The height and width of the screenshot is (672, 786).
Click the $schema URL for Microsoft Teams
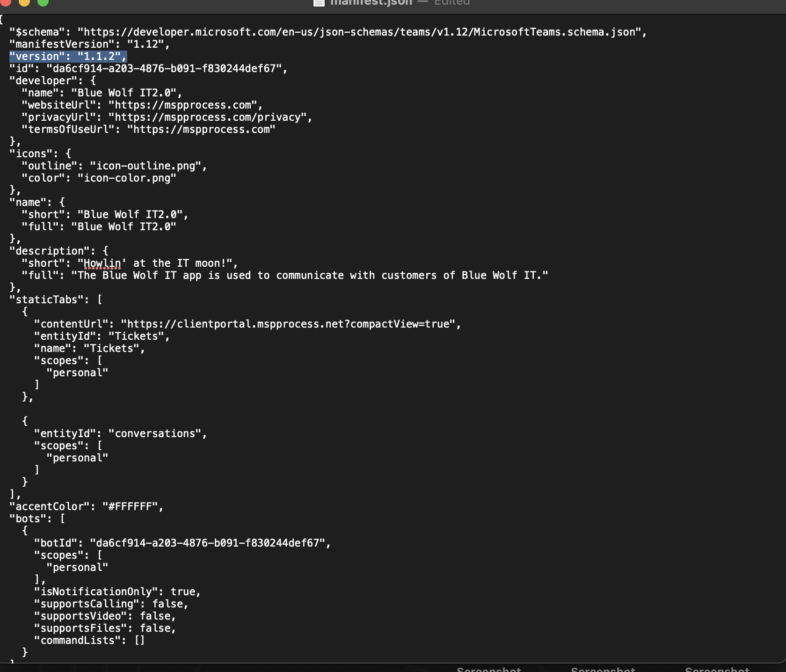359,32
